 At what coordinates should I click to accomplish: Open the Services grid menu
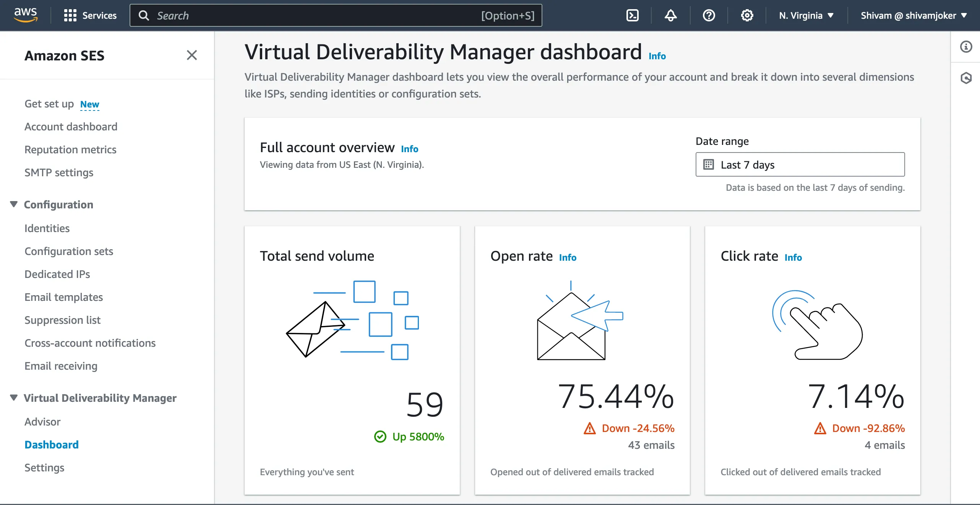pos(90,15)
